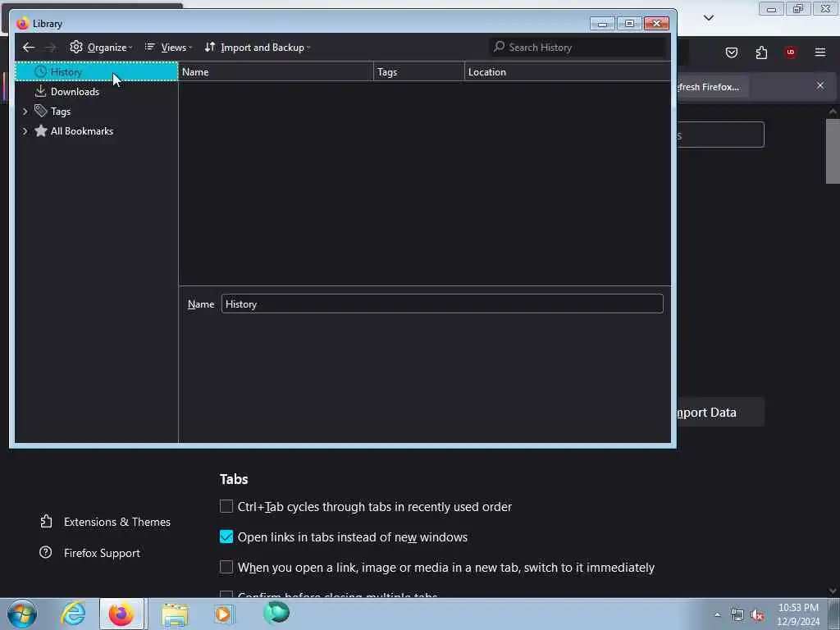Click the Firefox Support question mark icon
Screen dimensions: 840x630
click(46, 552)
